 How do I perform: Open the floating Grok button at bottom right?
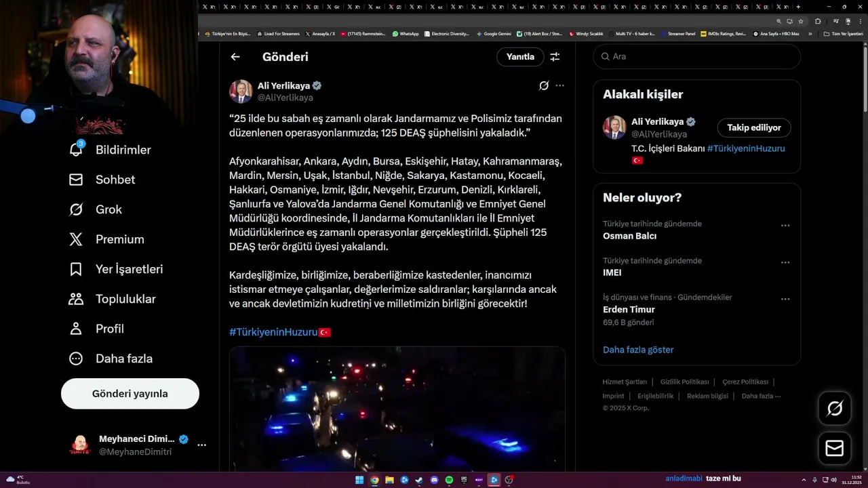point(835,409)
